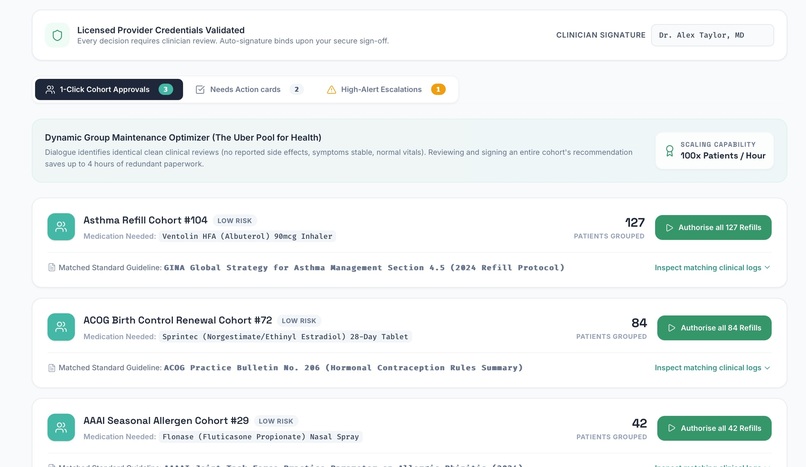Viewport: 806px width, 467px height.
Task: Click the LOW RISK tag on Asthma Refill Cohort
Action: (234, 220)
